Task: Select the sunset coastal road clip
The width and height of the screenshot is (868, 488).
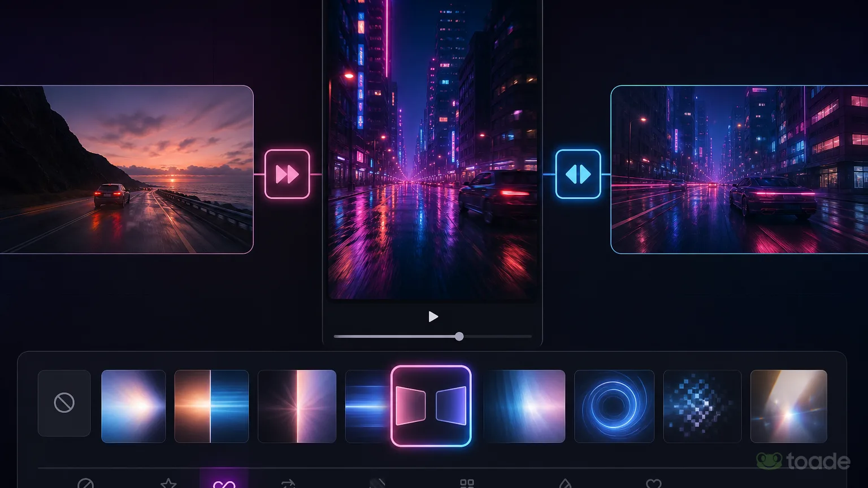Action: tap(127, 169)
